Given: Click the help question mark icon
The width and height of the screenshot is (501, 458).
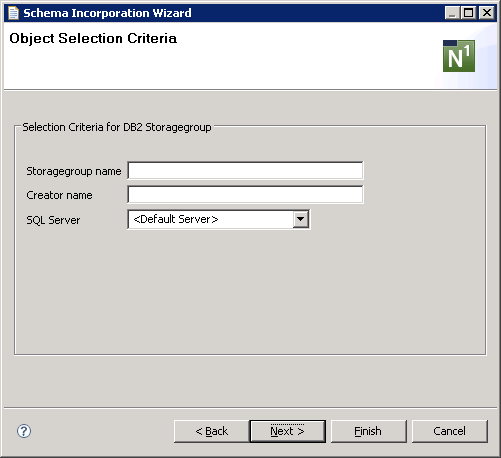Looking at the screenshot, I should (24, 431).
